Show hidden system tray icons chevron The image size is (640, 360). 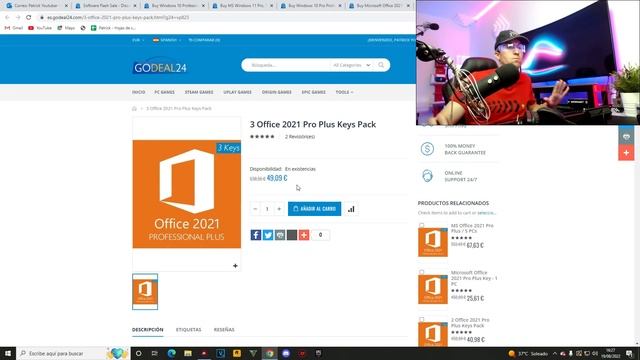click(555, 353)
